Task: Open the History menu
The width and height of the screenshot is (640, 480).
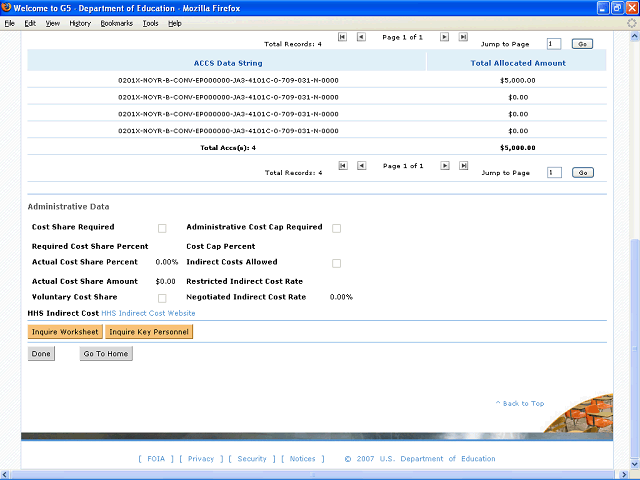Action: 80,24
